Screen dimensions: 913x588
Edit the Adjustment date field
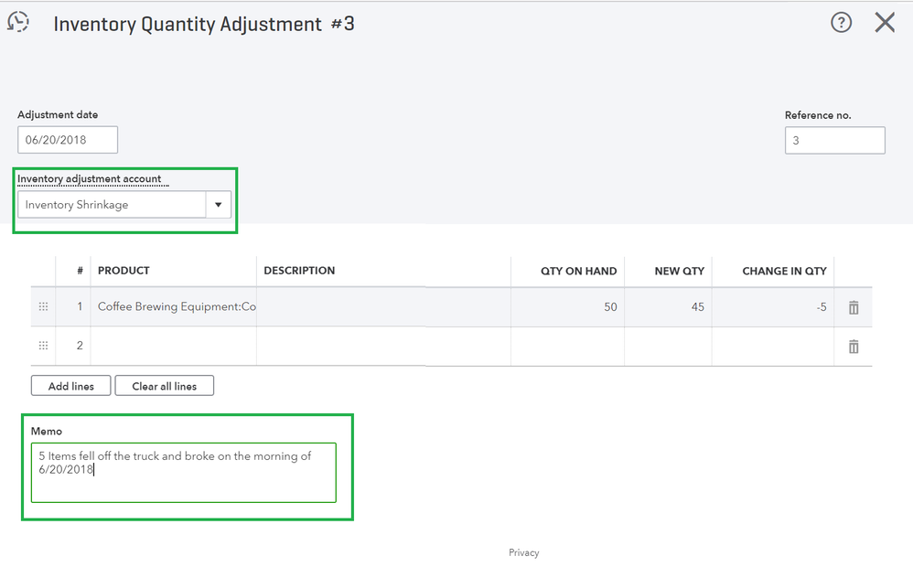coord(68,140)
